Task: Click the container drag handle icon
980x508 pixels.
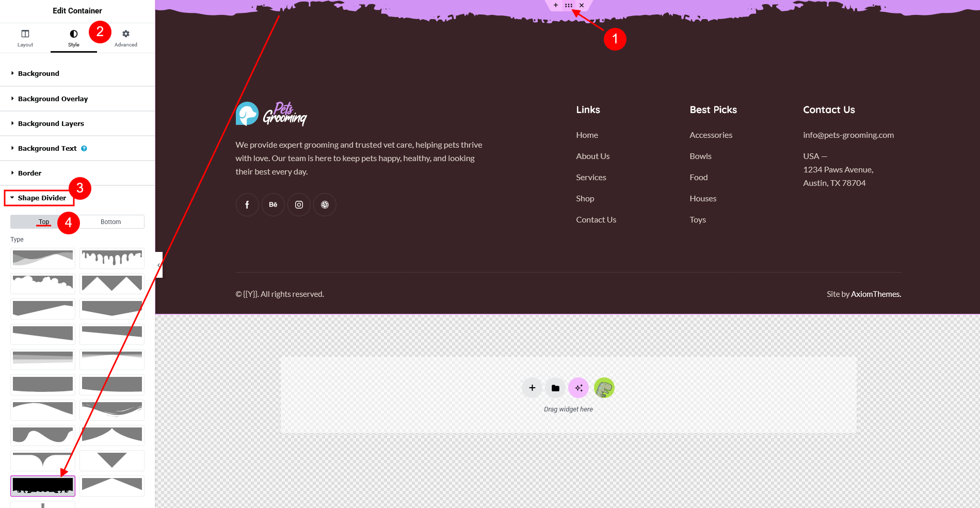Action: point(568,5)
